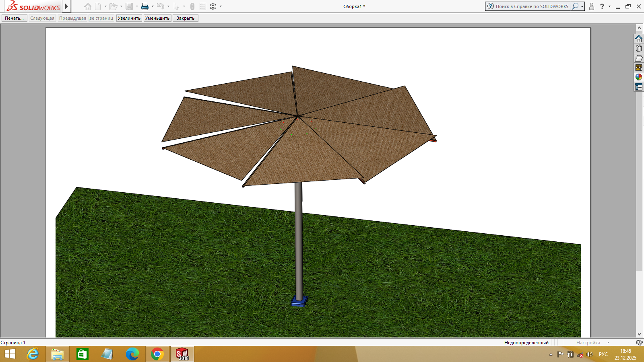
Task: Click the SOLIDWORKS Help search field
Action: [x=532, y=6]
